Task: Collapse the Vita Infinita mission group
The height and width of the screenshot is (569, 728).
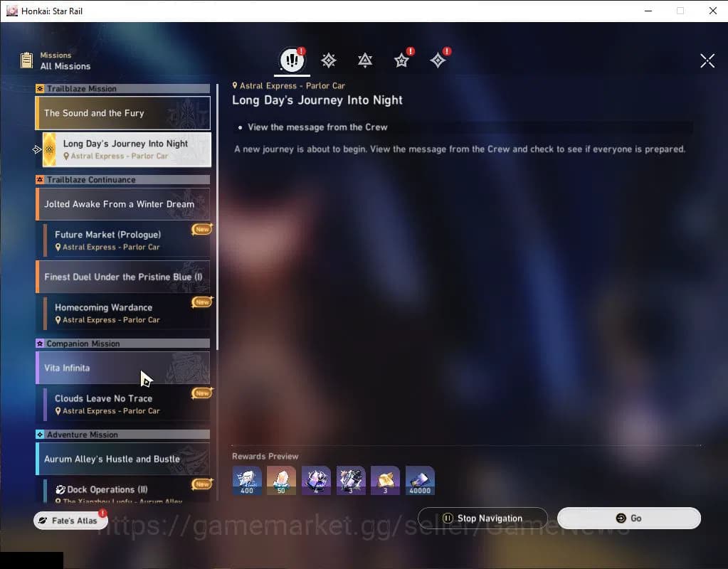Action: click(x=123, y=368)
